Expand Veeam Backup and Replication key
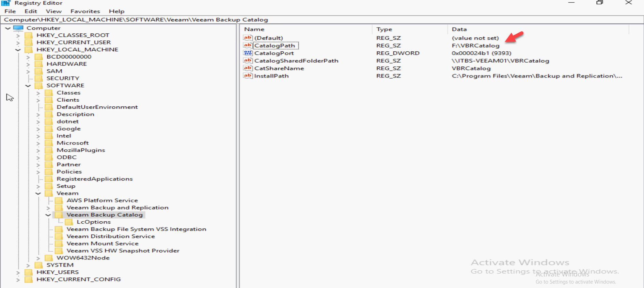644x288 pixels. 48,208
